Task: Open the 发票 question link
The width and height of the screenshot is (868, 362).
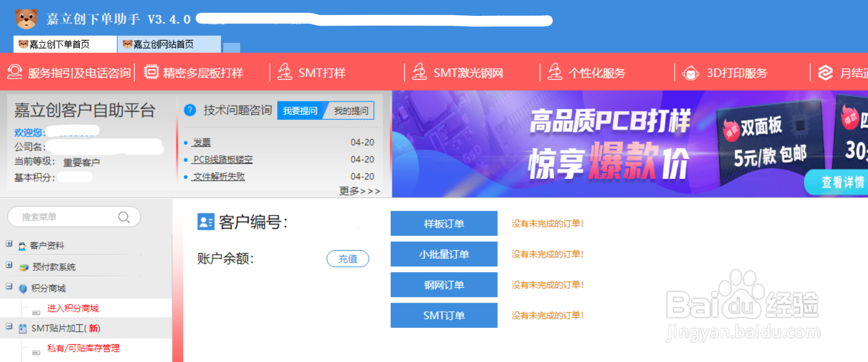Action: point(201,143)
